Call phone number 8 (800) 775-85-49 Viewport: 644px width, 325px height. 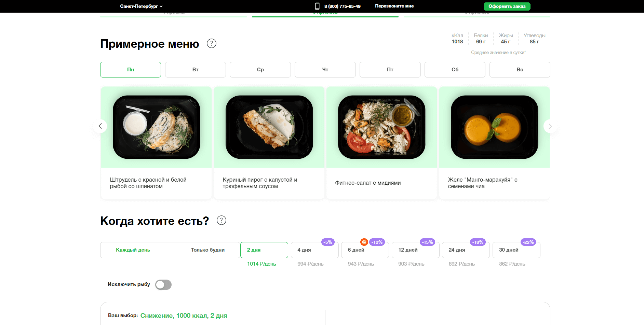pos(342,6)
